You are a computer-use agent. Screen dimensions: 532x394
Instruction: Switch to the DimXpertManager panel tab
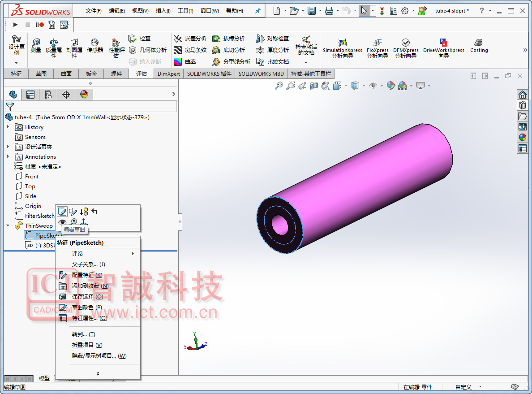coord(66,95)
